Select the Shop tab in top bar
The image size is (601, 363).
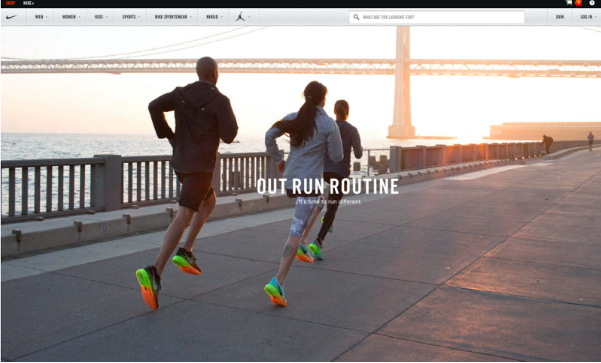pos(10,3)
